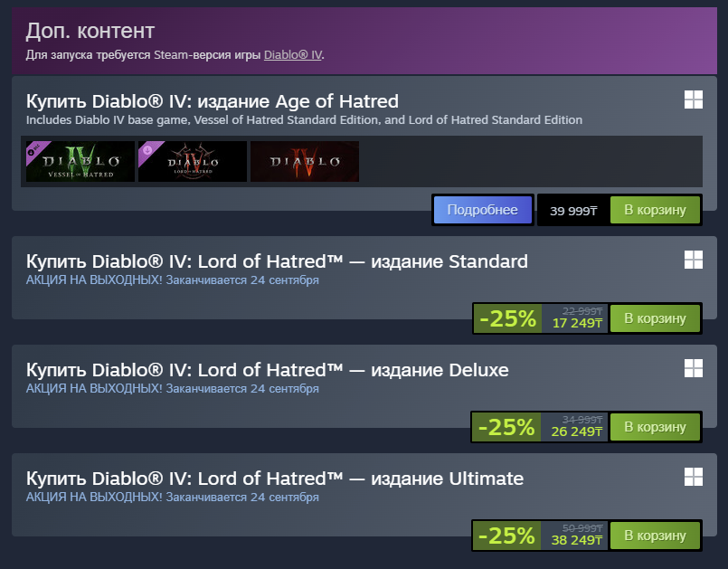The width and height of the screenshot is (728, 569).
Task: Click the Подробнее button
Action: click(482, 210)
